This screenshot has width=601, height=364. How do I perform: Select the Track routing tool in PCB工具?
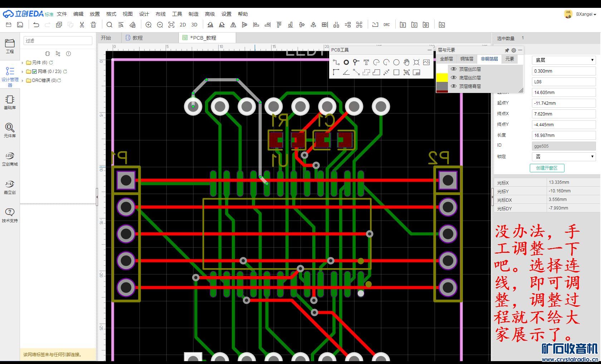336,62
